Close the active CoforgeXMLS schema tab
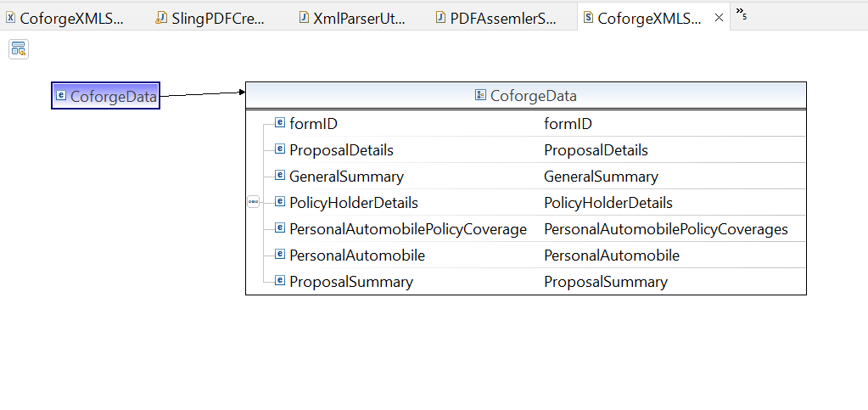 click(719, 18)
